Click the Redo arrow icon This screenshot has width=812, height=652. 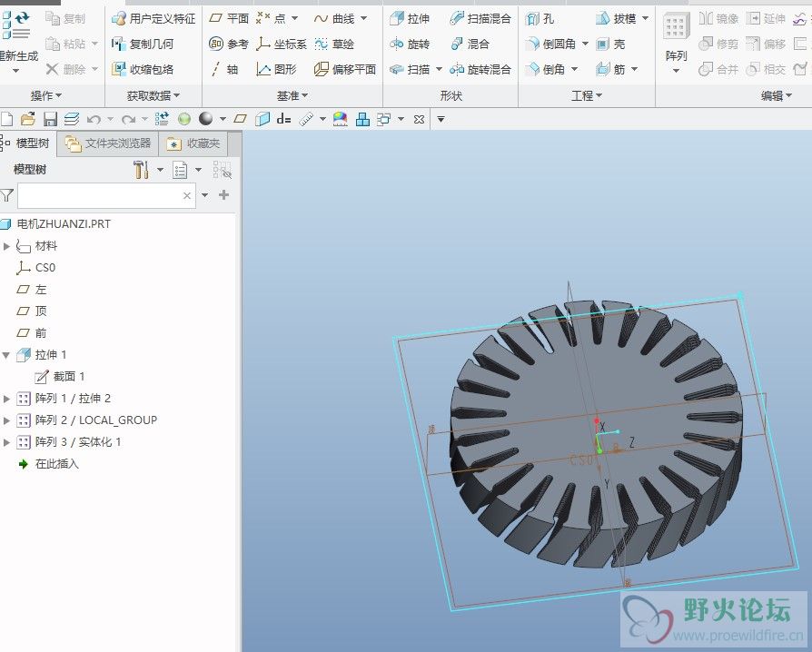(128, 120)
